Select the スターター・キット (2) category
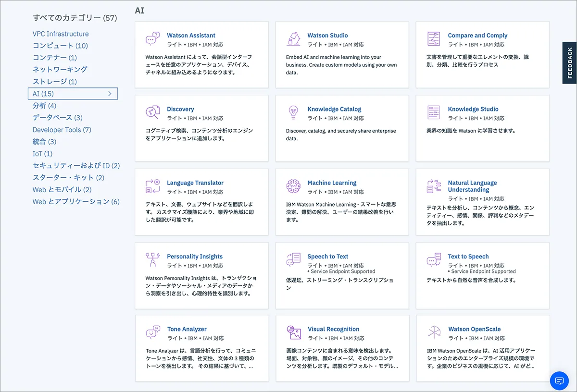577x392 pixels. (x=68, y=178)
